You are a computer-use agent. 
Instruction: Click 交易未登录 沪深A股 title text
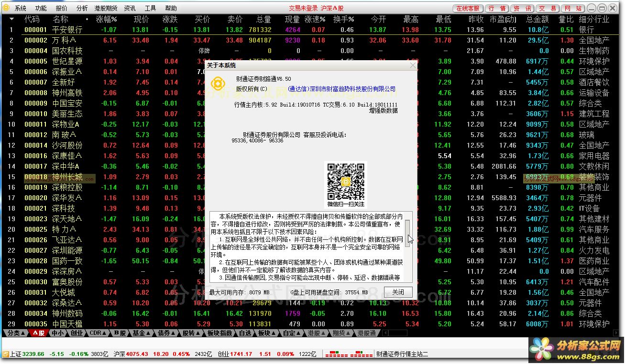pos(316,9)
